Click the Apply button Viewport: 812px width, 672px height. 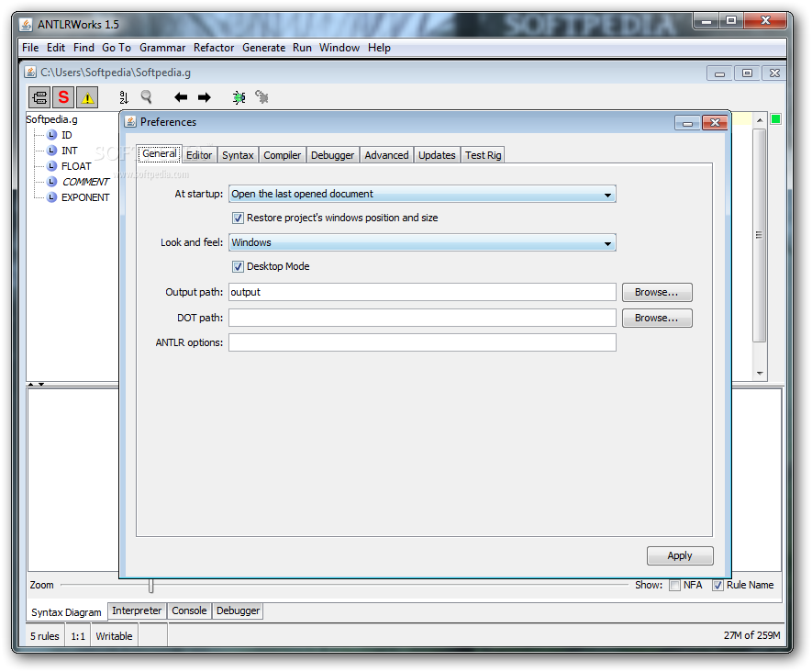[x=680, y=556]
